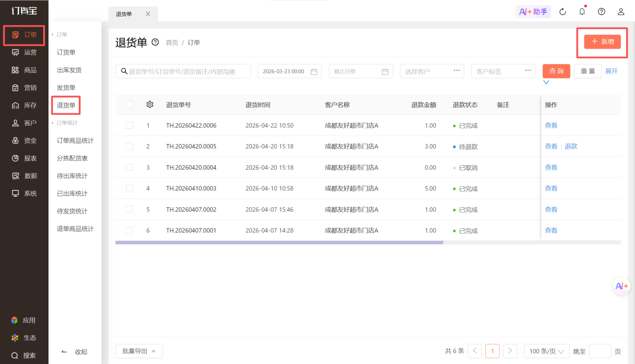Check the row for TH.20260407.0002

[x=129, y=209]
